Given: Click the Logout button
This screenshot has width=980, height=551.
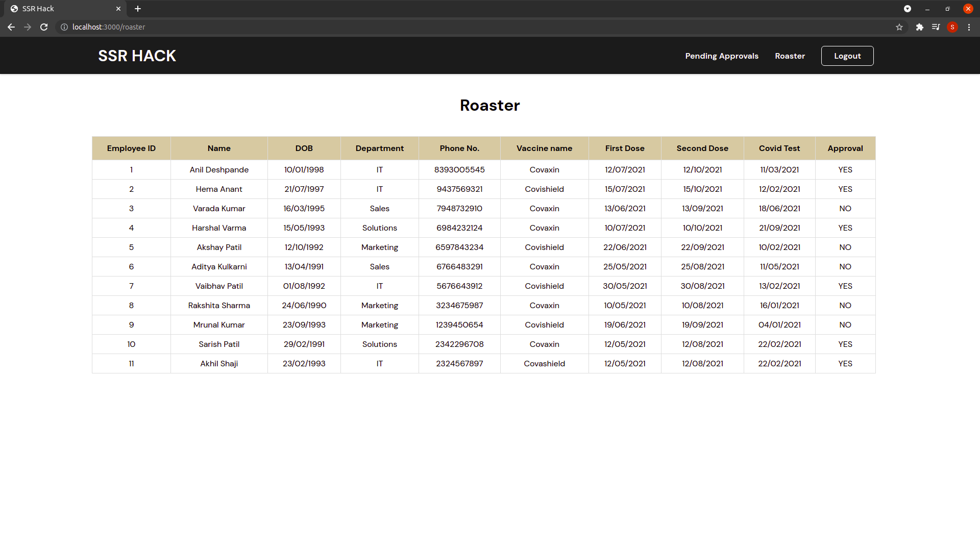Looking at the screenshot, I should coord(847,56).
